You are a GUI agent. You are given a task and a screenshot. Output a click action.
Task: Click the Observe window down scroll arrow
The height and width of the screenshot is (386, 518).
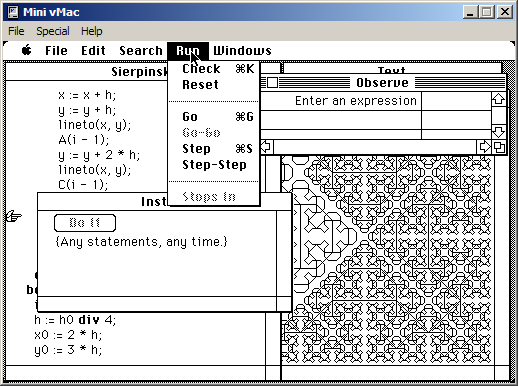[x=498, y=131]
